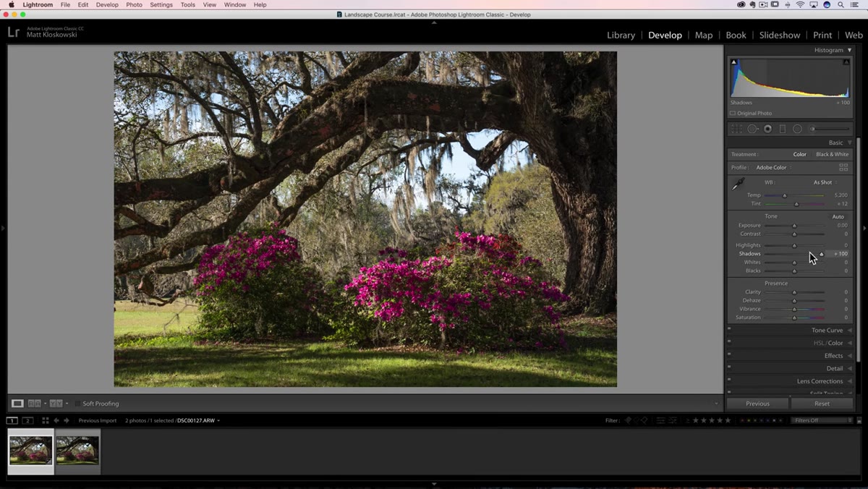Select the Adjustment Brush tool

point(829,129)
